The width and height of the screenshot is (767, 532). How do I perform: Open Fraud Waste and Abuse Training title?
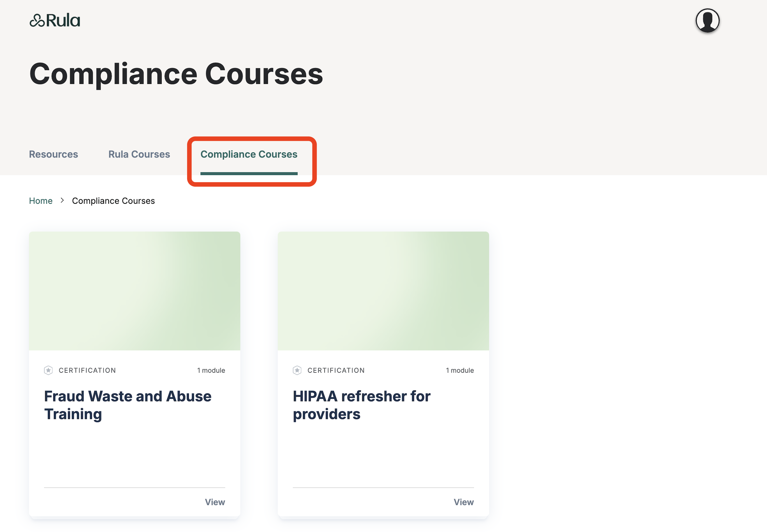(127, 405)
